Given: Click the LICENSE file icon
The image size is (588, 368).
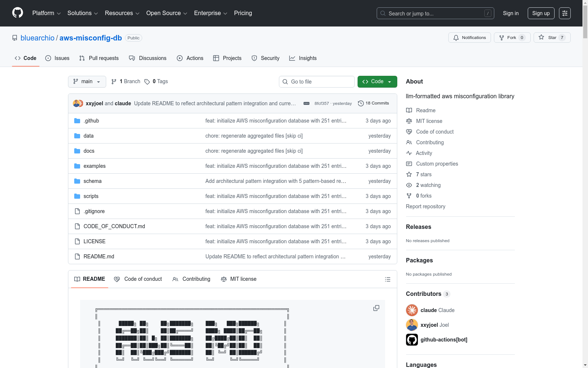Looking at the screenshot, I should (x=77, y=241).
